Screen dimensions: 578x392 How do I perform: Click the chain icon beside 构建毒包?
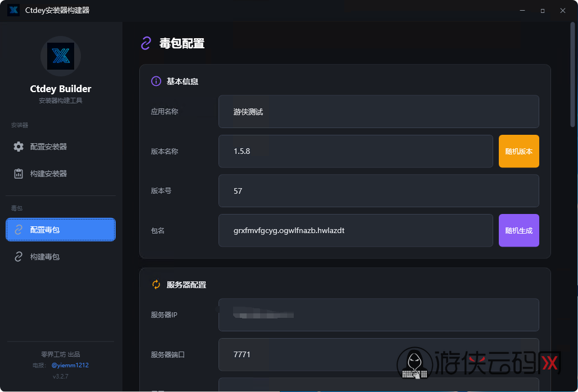(x=19, y=257)
